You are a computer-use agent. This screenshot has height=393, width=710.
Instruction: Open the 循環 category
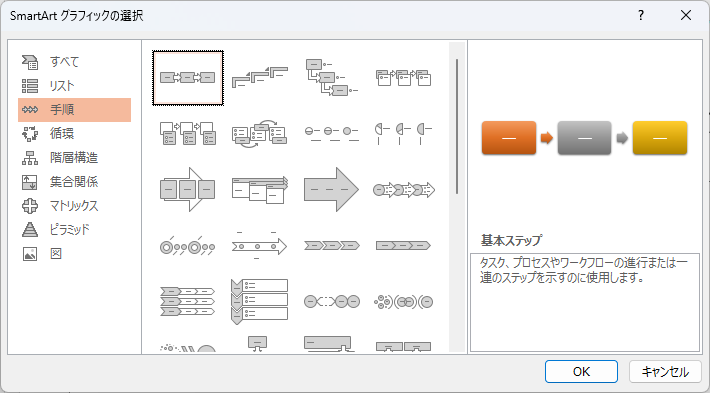74,134
